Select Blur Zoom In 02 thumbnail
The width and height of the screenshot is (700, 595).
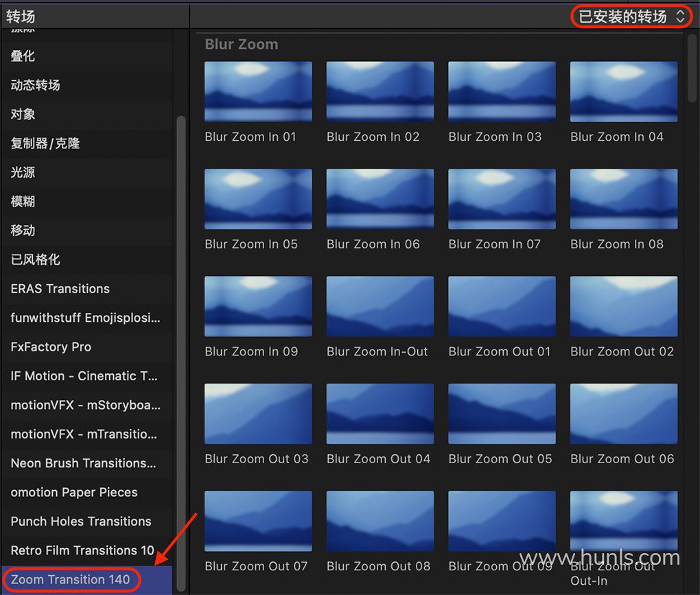(380, 91)
